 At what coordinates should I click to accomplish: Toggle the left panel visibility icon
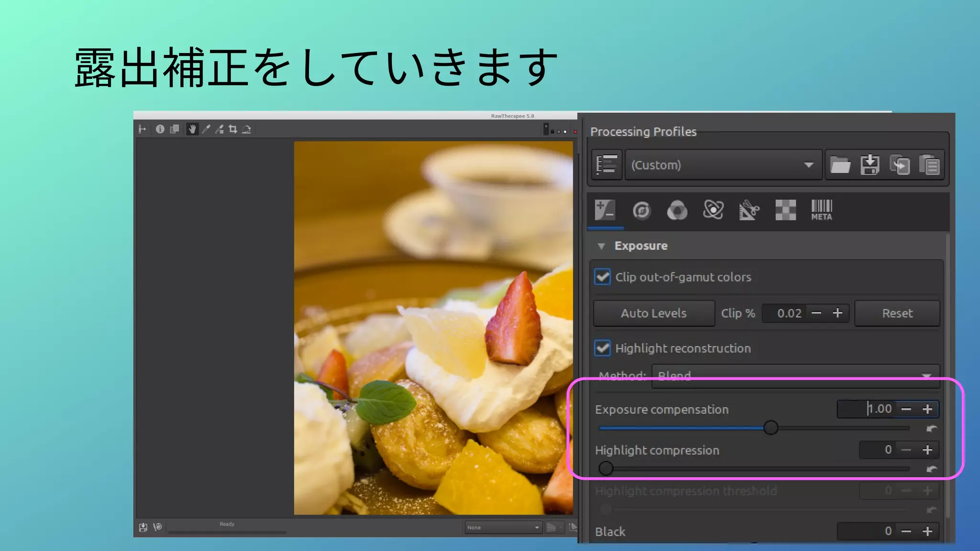142,129
